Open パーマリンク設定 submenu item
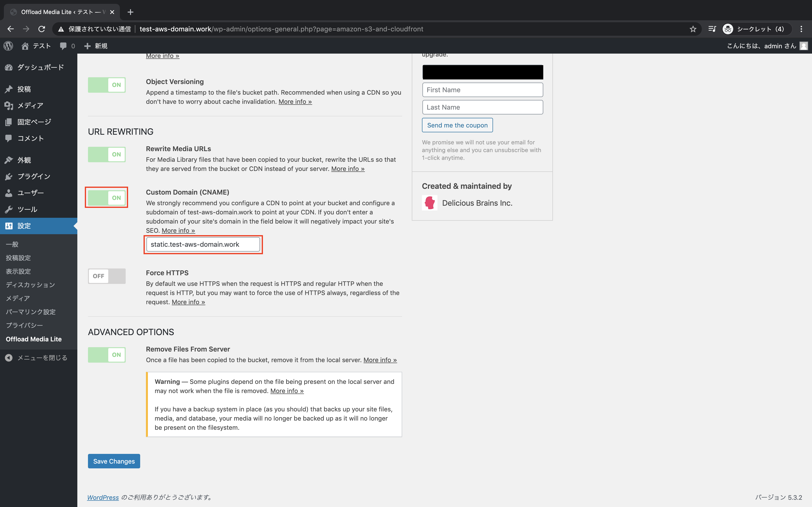812x507 pixels. pos(30,312)
